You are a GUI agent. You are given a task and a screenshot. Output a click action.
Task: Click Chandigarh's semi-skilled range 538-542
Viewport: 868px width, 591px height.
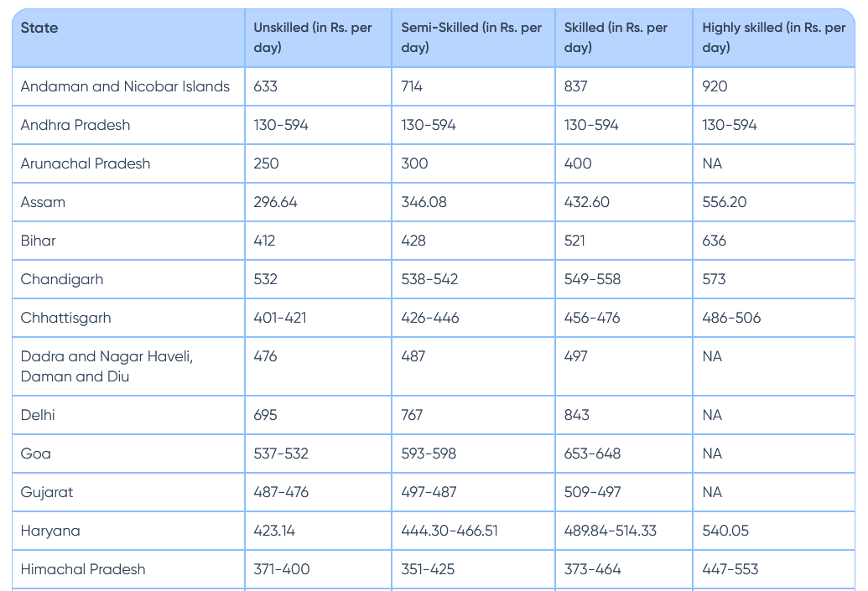(x=429, y=279)
